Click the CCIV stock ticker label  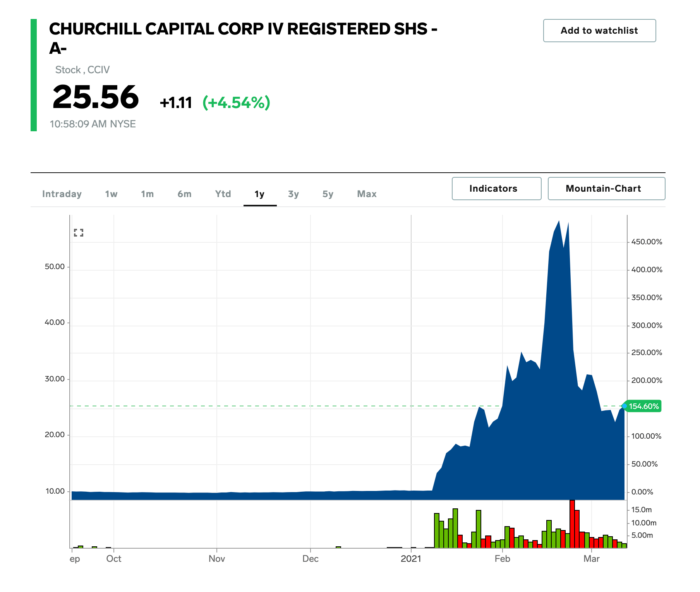pos(98,70)
